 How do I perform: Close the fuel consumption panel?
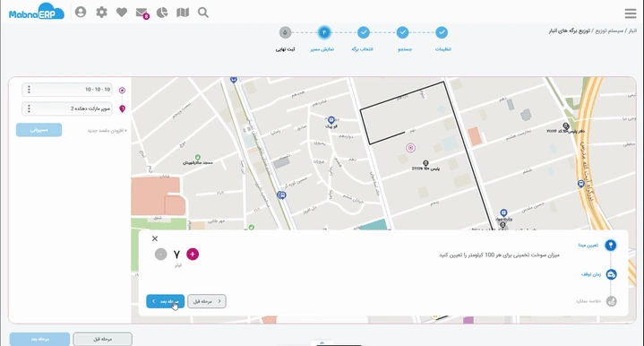click(x=155, y=238)
